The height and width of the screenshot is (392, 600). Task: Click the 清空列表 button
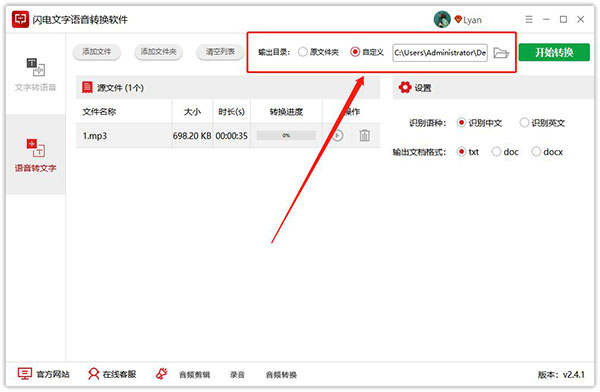click(220, 52)
